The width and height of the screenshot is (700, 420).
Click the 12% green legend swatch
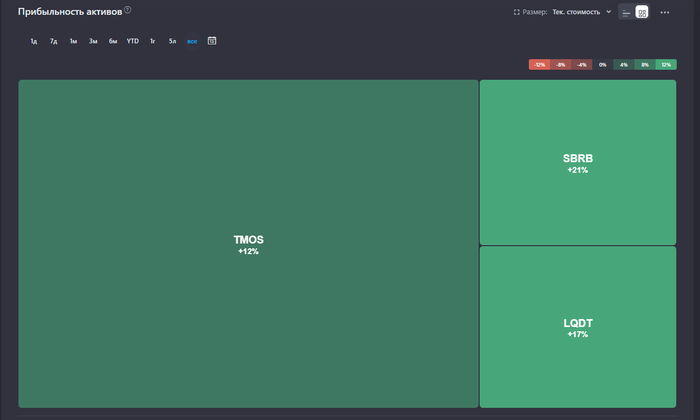(666, 64)
